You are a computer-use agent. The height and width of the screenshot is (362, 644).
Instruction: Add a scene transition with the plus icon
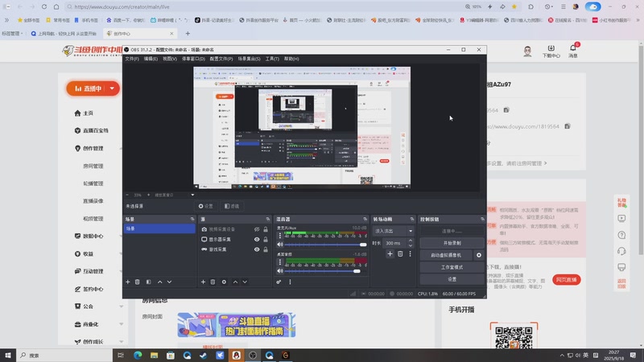390,254
